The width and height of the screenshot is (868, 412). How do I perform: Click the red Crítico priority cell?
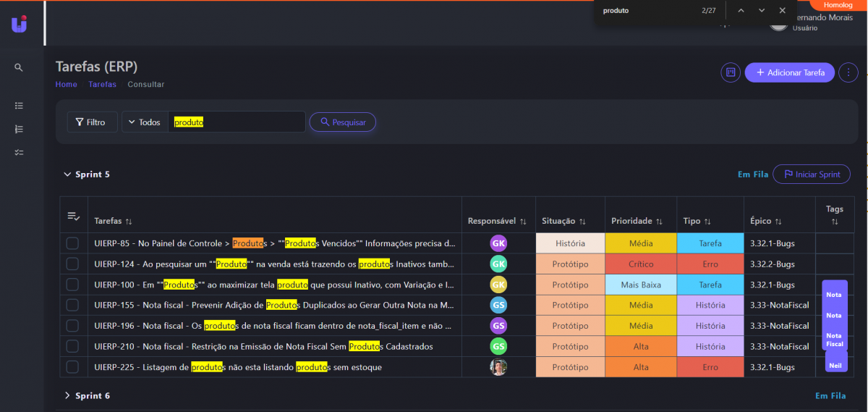(x=641, y=264)
